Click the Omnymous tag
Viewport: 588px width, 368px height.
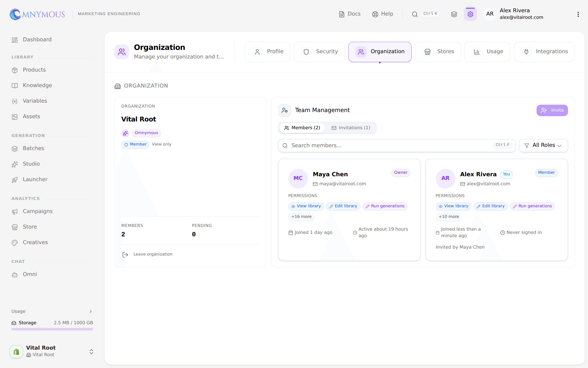(x=146, y=133)
